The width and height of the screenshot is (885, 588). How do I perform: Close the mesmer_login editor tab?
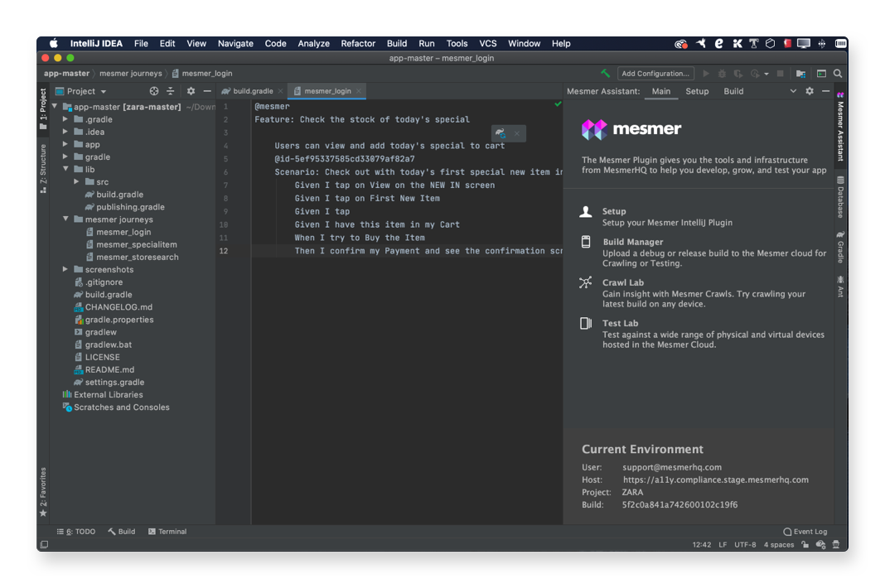359,91
